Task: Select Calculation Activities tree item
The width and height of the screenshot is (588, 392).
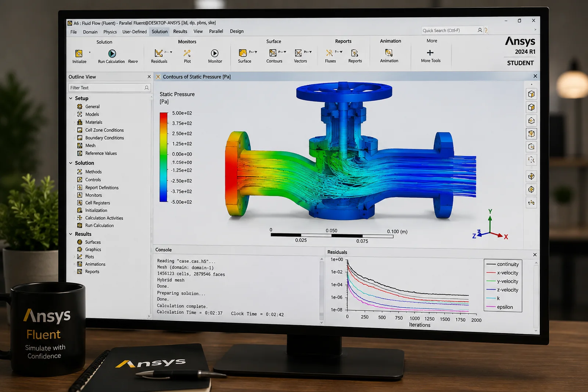Action: point(104,218)
